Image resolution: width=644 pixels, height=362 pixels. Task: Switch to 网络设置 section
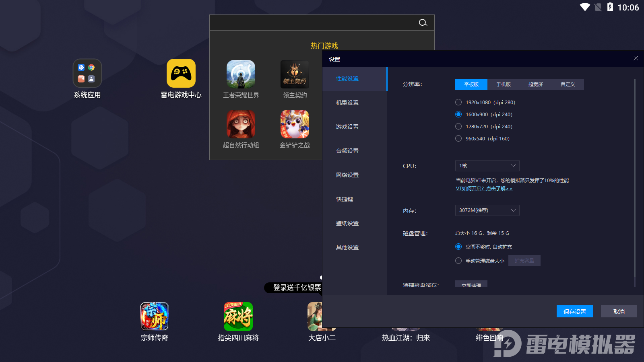coord(355,175)
